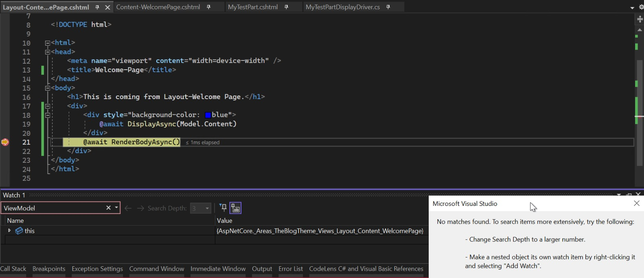
Task: Collapse the body tag outlining region
Action: [47, 88]
